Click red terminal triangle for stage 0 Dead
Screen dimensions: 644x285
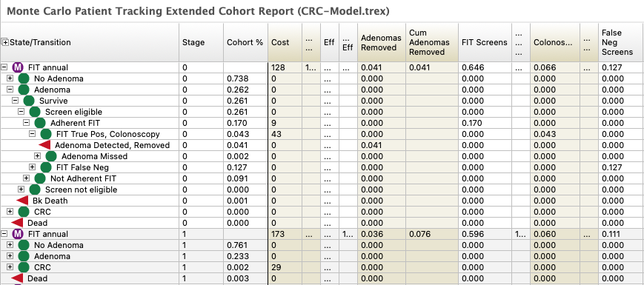(17, 223)
